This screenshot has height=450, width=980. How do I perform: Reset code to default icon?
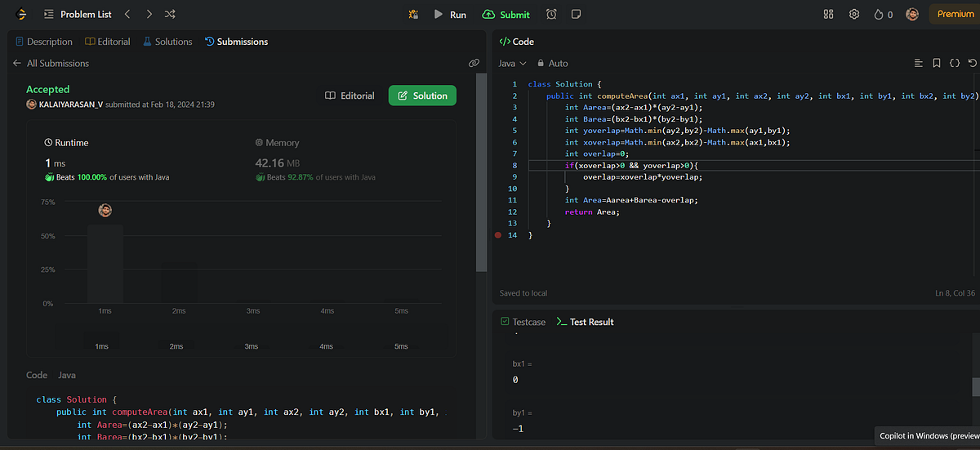[972, 63]
